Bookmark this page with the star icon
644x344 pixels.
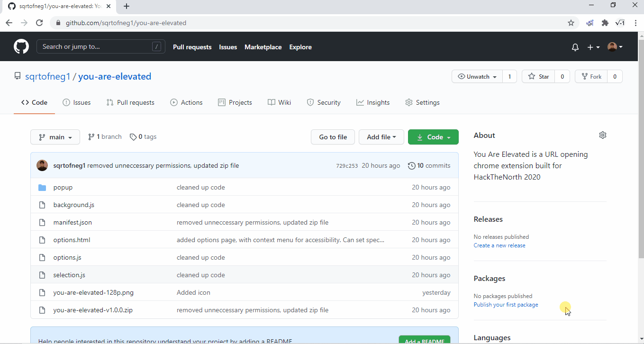(571, 23)
